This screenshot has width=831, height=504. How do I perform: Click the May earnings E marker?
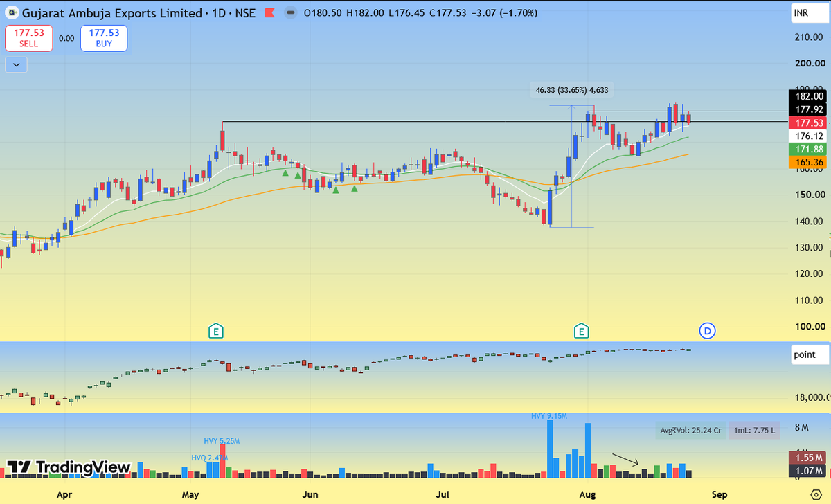click(217, 331)
